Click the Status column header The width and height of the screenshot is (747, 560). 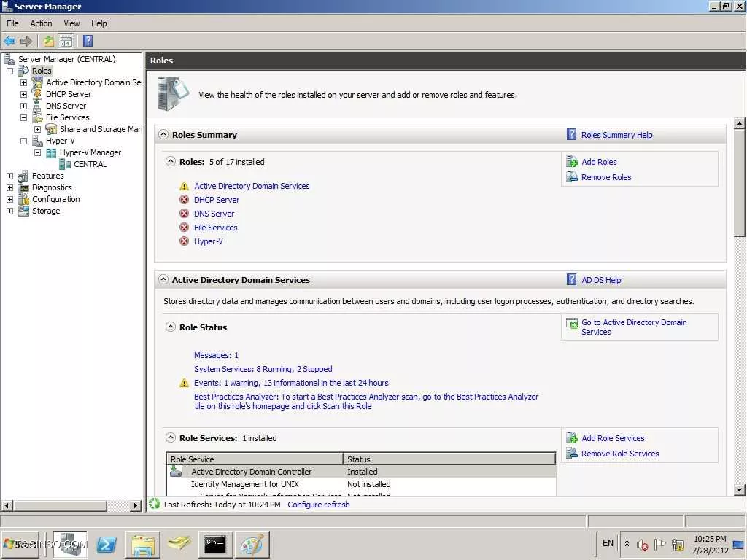coord(449,459)
